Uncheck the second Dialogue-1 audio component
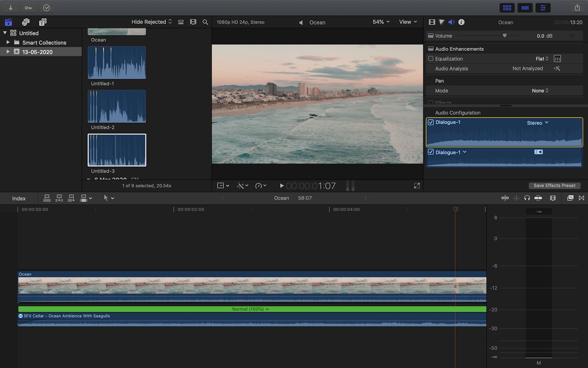Screen dimensions: 588x368 [x=430, y=152]
